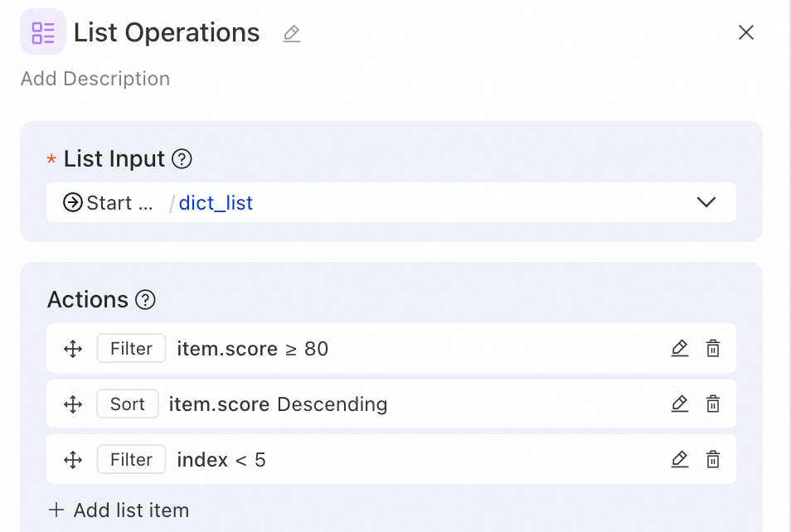The height and width of the screenshot is (532, 791).
Task: Edit the item.score Descending sort action
Action: coord(680,404)
